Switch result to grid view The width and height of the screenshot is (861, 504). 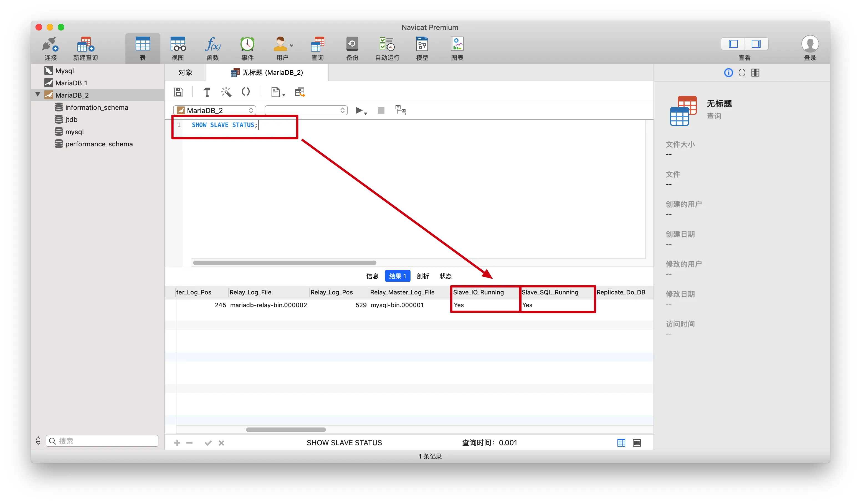coord(621,442)
